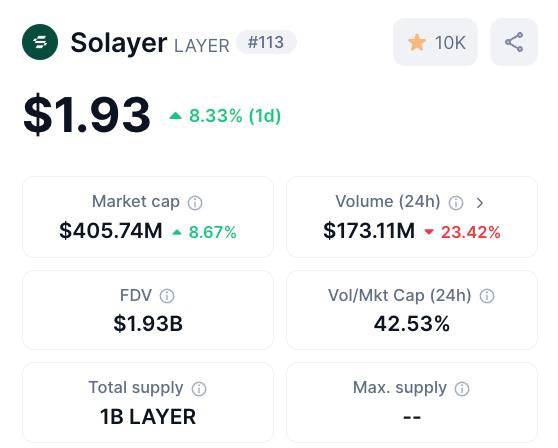The width and height of the screenshot is (558, 448).
Task: Click the star watchlist icon
Action: pos(417,42)
